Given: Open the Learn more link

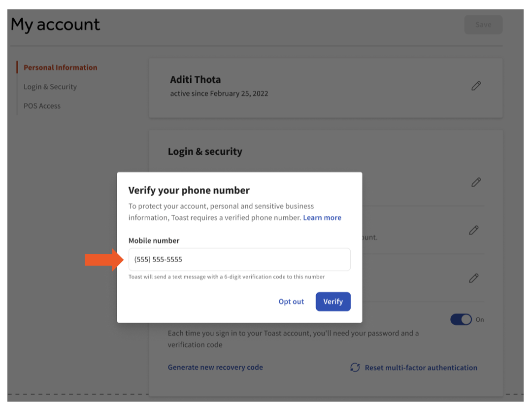Looking at the screenshot, I should pos(322,217).
